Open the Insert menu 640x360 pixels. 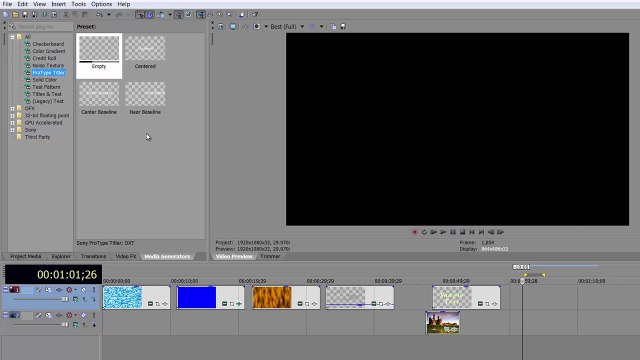(x=58, y=4)
